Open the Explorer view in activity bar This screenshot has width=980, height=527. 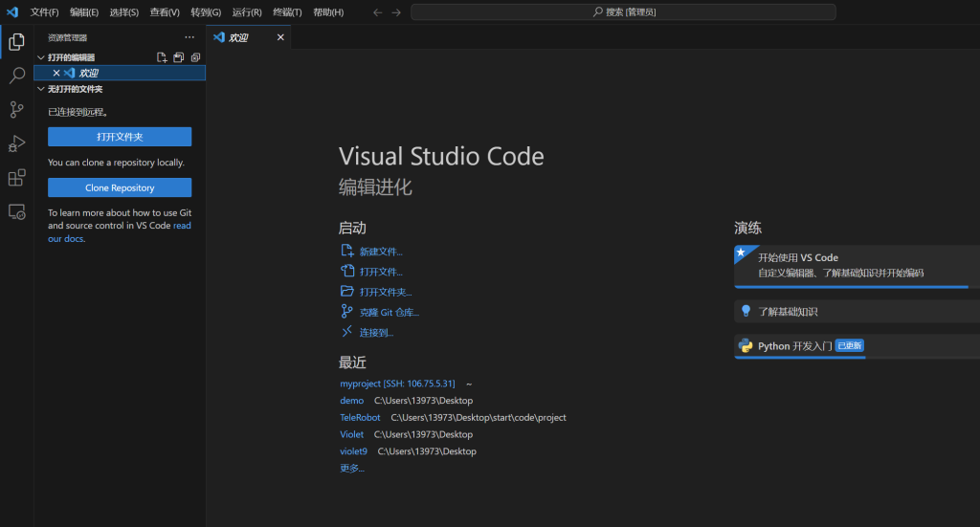[x=17, y=42]
